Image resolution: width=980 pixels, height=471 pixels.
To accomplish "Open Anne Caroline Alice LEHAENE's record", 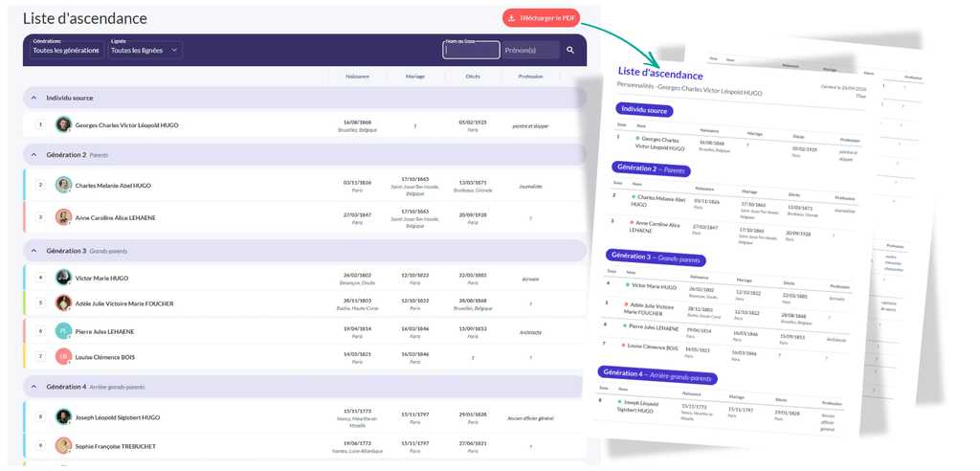I will [116, 217].
